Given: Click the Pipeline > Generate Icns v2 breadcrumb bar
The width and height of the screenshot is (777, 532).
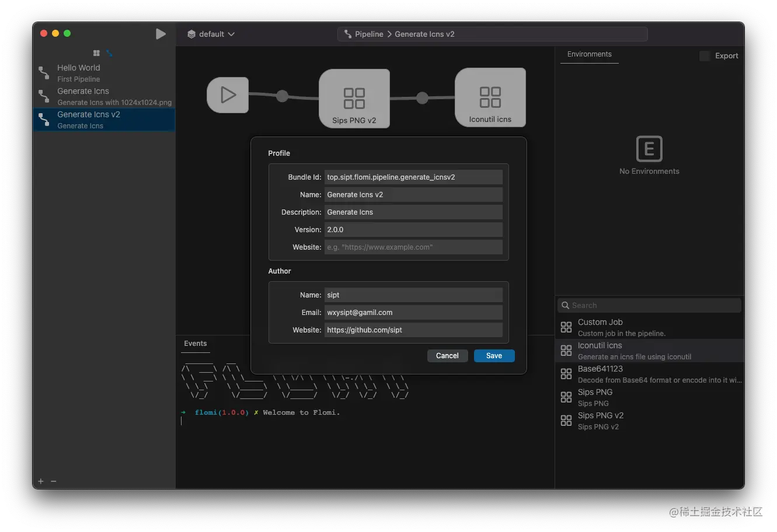Looking at the screenshot, I should click(492, 34).
